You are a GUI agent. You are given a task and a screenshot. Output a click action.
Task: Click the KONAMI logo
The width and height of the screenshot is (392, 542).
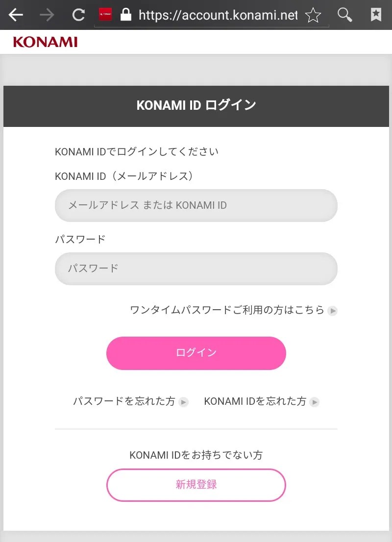pyautogui.click(x=45, y=42)
